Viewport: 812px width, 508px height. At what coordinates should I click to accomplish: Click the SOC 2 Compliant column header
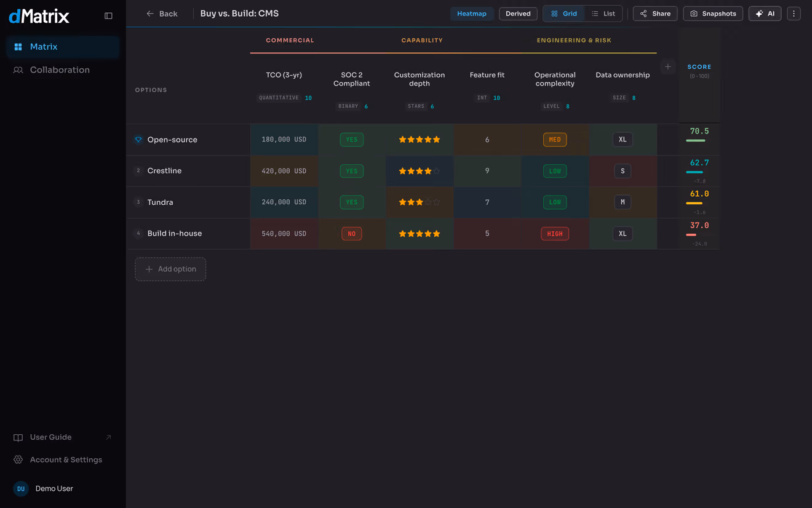click(352, 79)
